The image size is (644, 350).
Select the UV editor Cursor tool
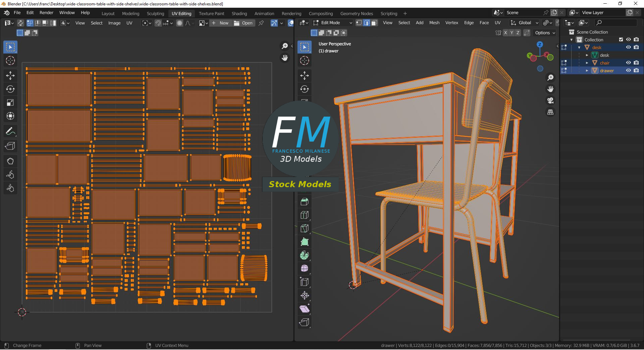pyautogui.click(x=10, y=61)
